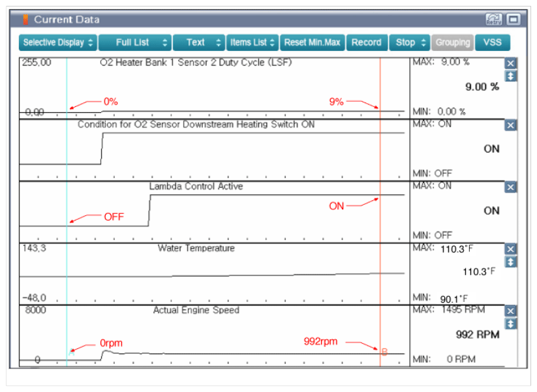Click MAX: 1495 RPM reading
The width and height of the screenshot is (537, 392).
(449, 310)
